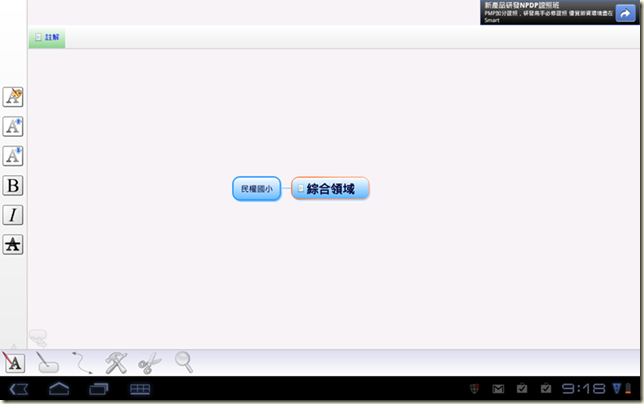Open the mail notification icon

tap(498, 388)
